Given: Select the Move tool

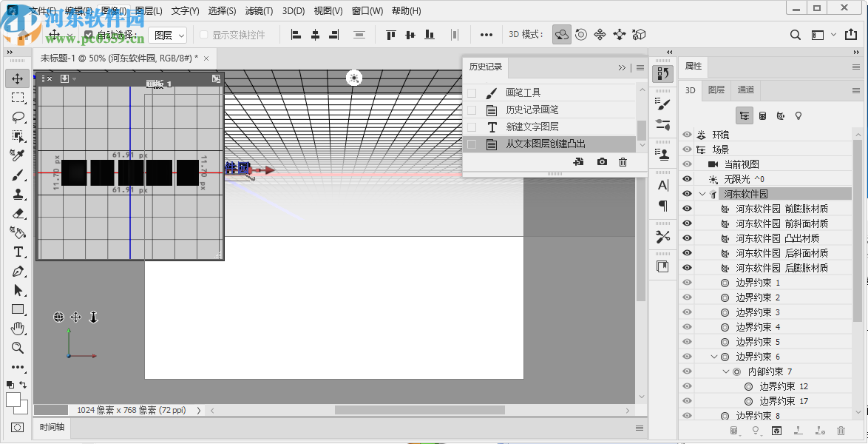Looking at the screenshot, I should tap(17, 78).
